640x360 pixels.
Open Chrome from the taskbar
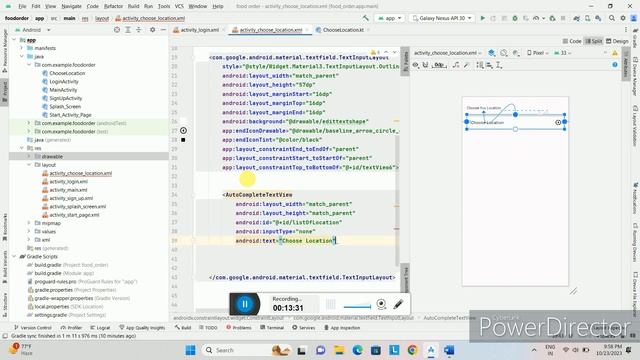click(x=412, y=350)
